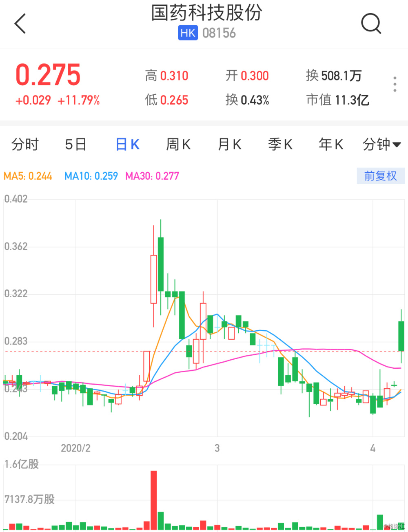Tap the open price 开 0.300

[x=247, y=76]
